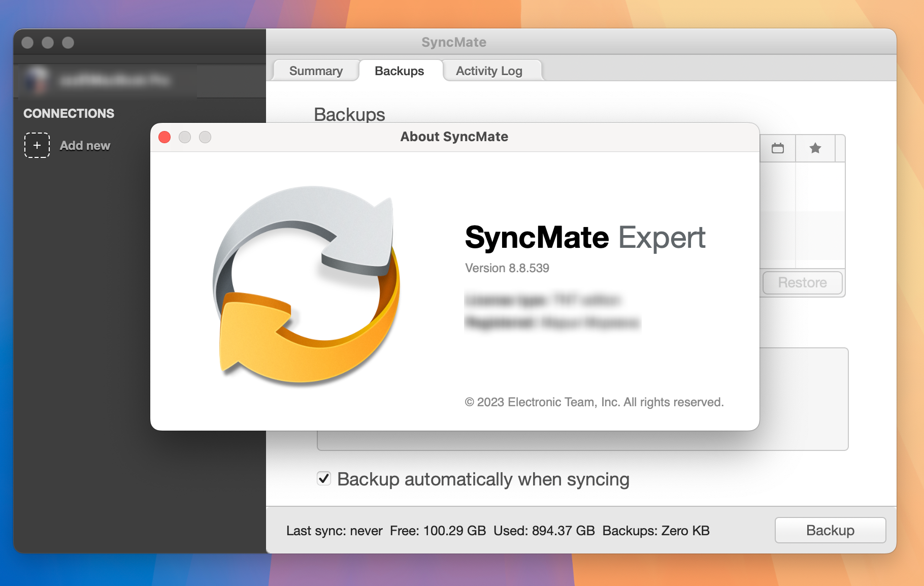The width and height of the screenshot is (924, 586).
Task: Click the About SyncMate title bar text
Action: (x=454, y=137)
